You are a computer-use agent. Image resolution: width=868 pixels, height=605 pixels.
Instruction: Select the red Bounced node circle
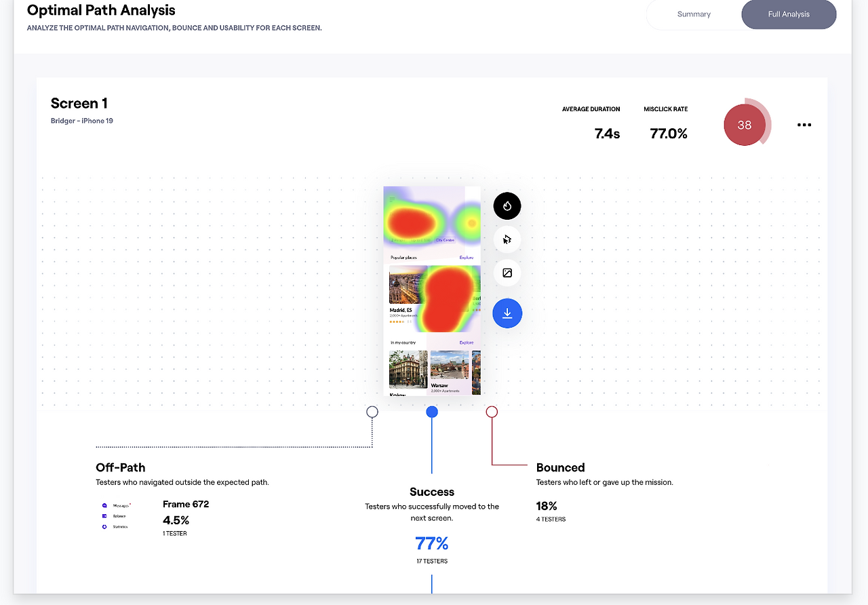coord(492,412)
